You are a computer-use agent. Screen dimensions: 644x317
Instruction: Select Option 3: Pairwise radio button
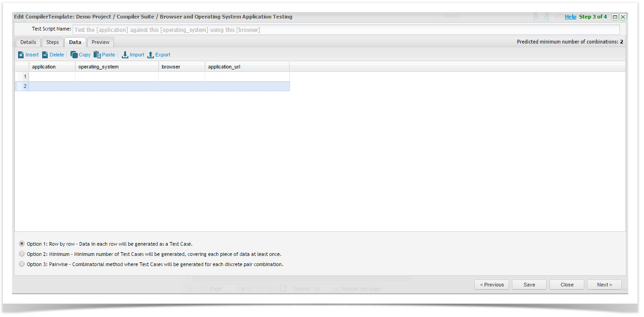pos(22,264)
